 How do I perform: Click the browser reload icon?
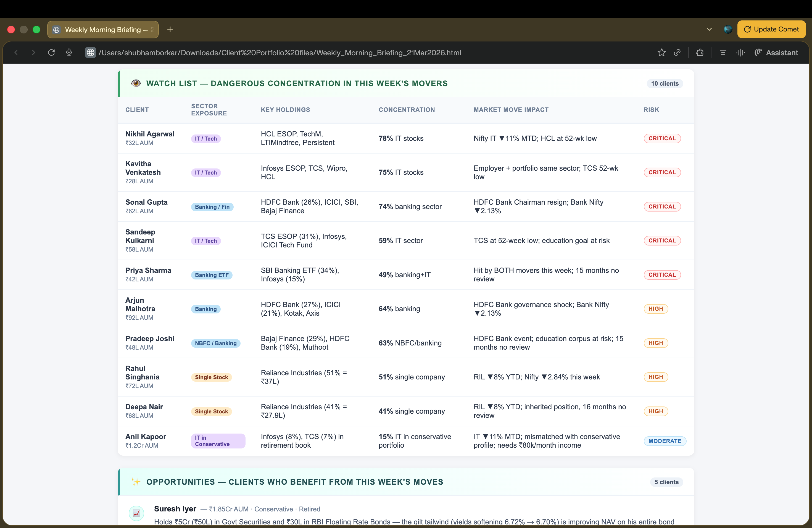(x=52, y=52)
